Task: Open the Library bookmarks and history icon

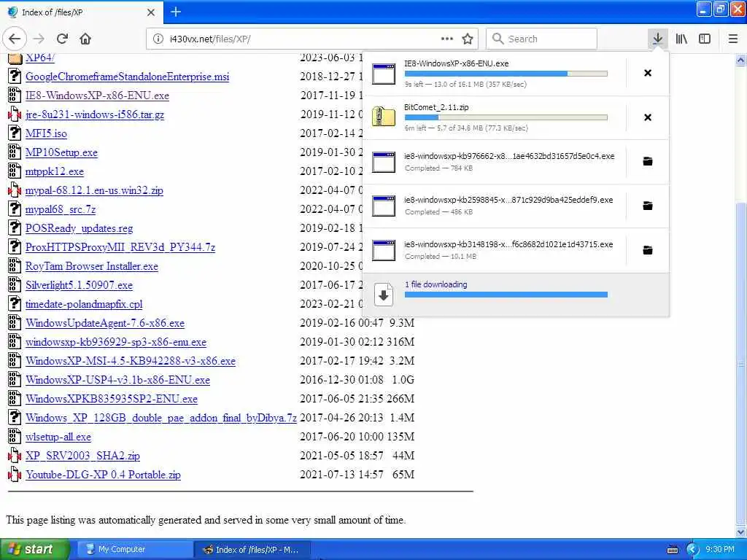Action: 681,39
